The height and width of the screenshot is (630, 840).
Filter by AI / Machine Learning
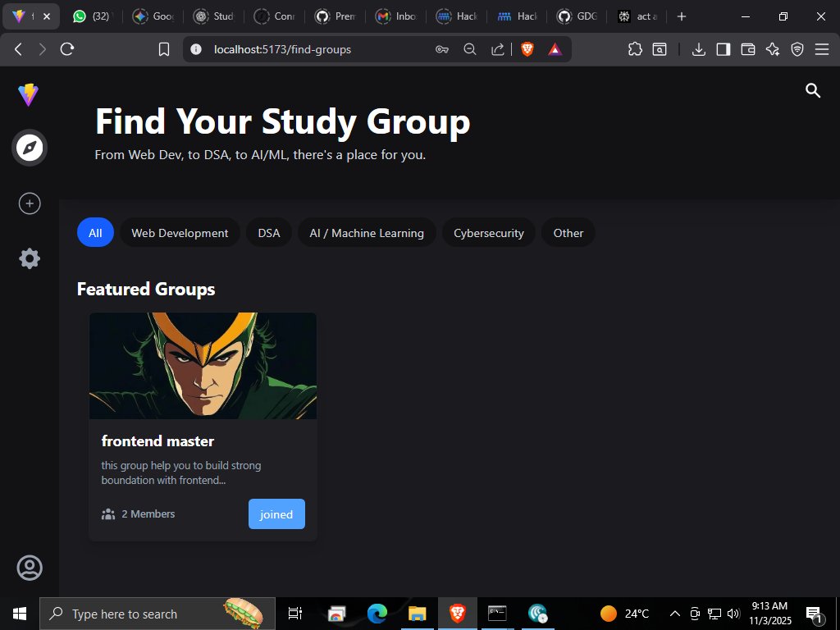click(367, 232)
